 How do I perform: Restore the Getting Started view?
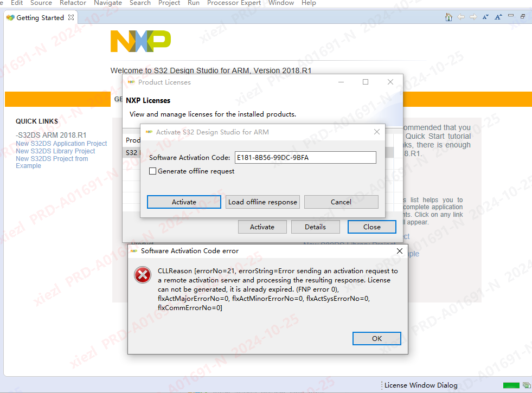click(523, 16)
